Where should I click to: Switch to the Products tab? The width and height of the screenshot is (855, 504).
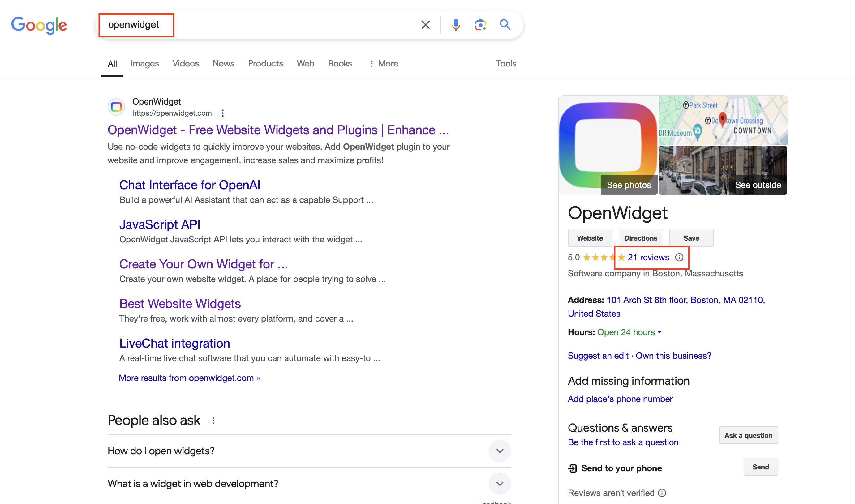(265, 63)
